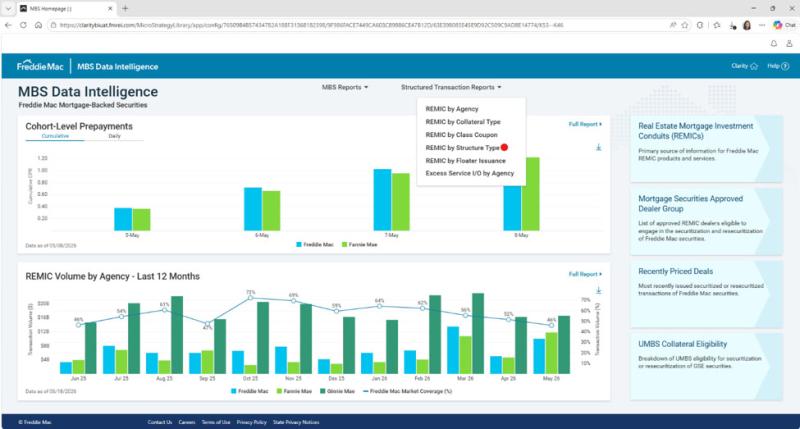
Task: Open State Privacy Notices link
Action: tap(296, 422)
